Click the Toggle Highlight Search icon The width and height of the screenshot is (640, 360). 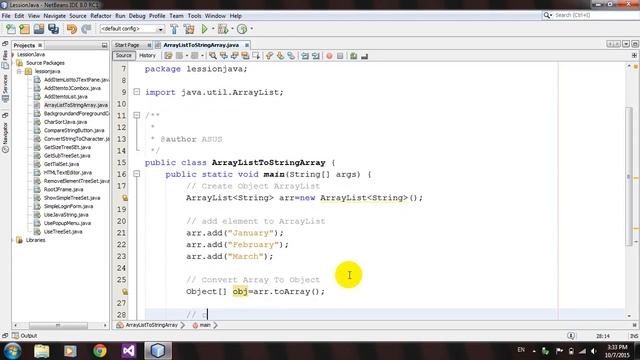point(245,56)
